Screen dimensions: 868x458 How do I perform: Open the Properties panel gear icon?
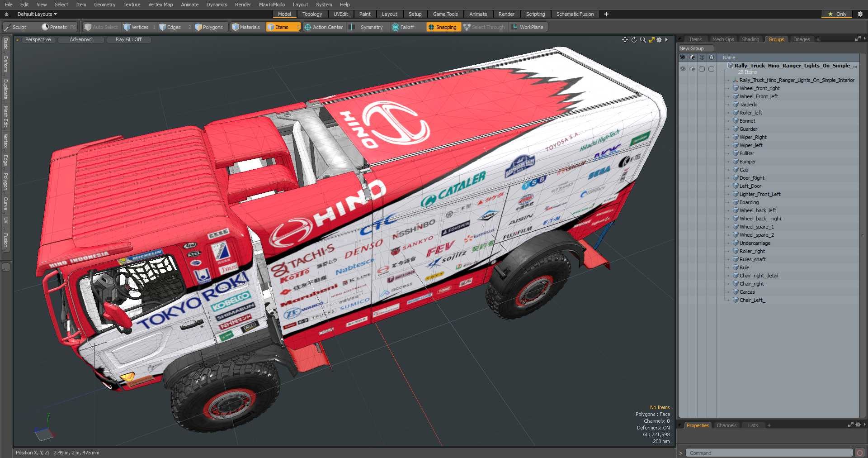pyautogui.click(x=858, y=425)
